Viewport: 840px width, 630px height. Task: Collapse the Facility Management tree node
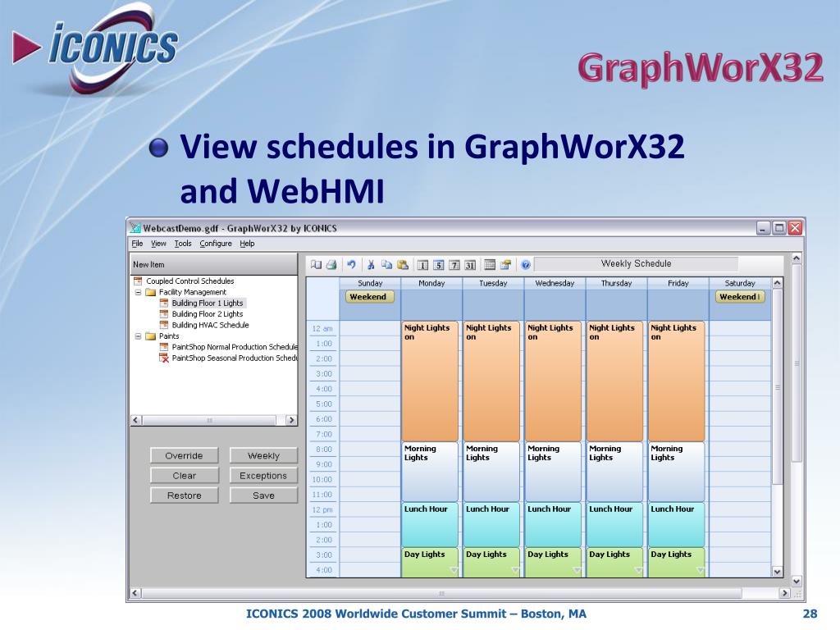(x=138, y=293)
